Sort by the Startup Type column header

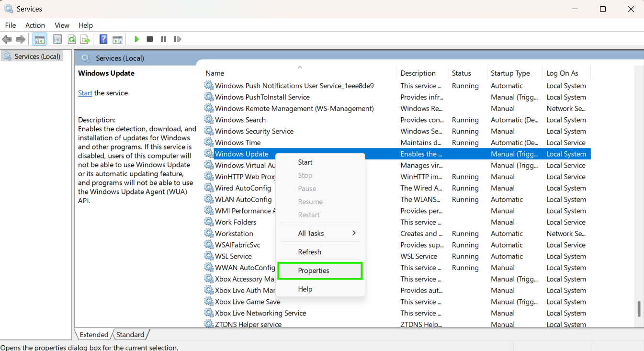[x=515, y=73]
